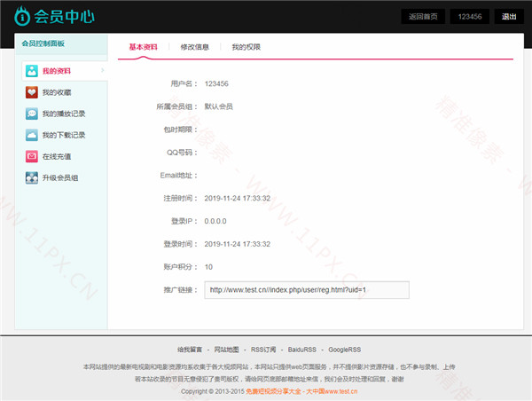Open the GoogleRSS footer link
Screen dimensions: 532x401
click(x=345, y=350)
